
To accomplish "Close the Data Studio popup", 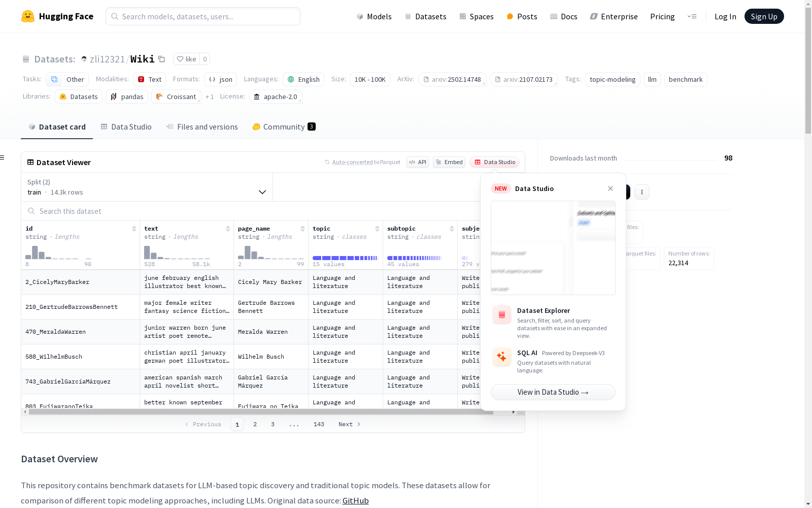I will 611,188.
